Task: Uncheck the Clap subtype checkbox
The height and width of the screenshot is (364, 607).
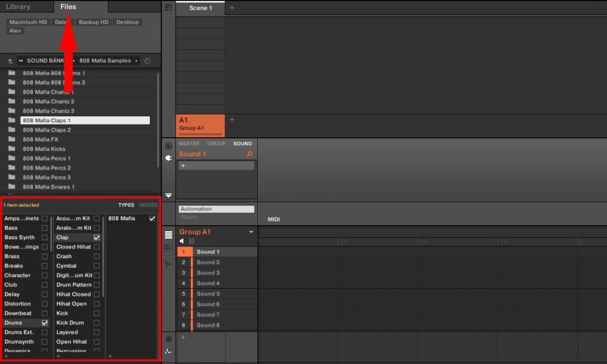Action: click(x=97, y=237)
